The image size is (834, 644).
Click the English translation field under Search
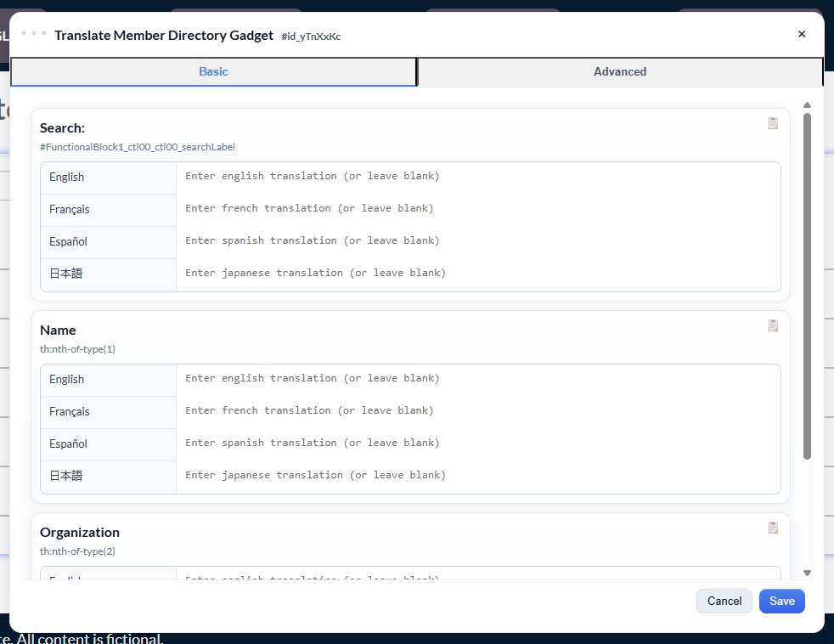(x=476, y=176)
